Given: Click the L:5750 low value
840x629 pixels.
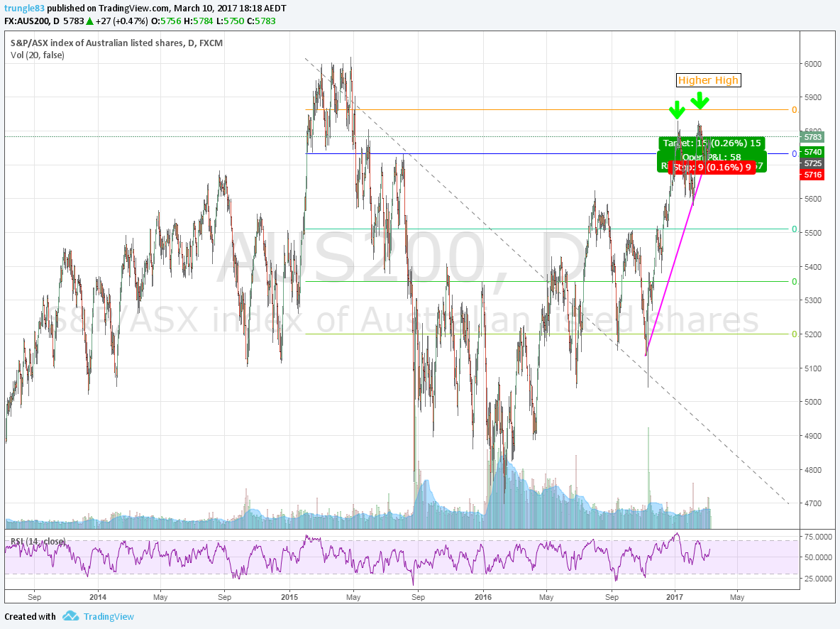Looking at the screenshot, I should [x=230, y=21].
